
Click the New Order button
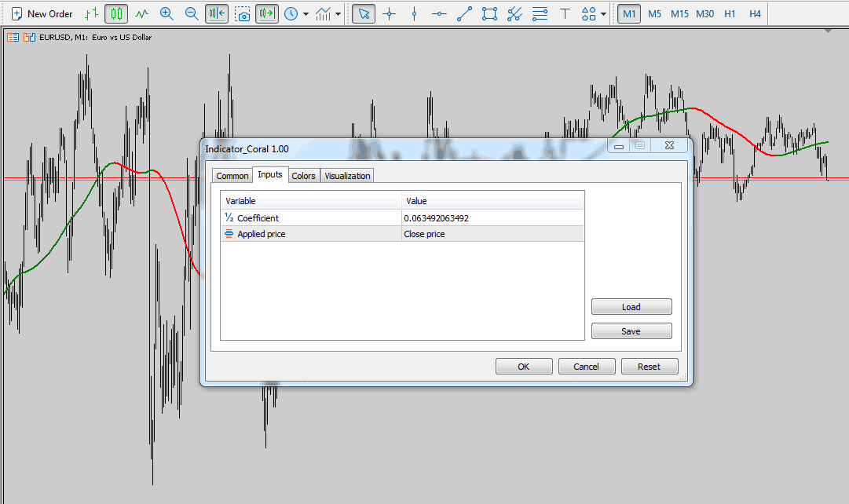click(42, 13)
